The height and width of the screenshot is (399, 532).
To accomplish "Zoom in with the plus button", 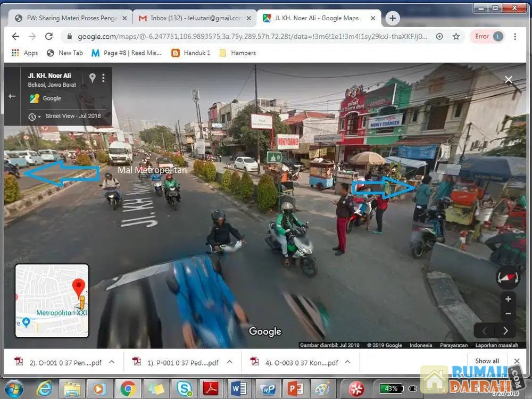I will 508,299.
